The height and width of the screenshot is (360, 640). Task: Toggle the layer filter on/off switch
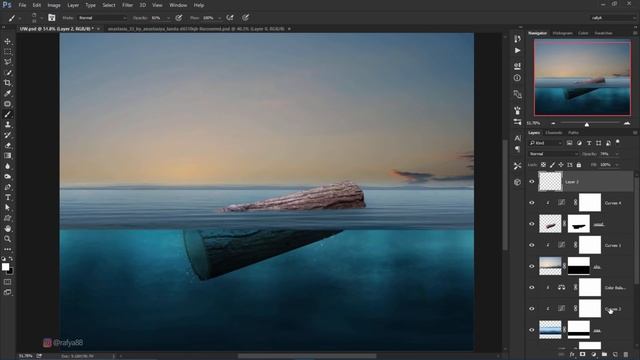point(618,142)
